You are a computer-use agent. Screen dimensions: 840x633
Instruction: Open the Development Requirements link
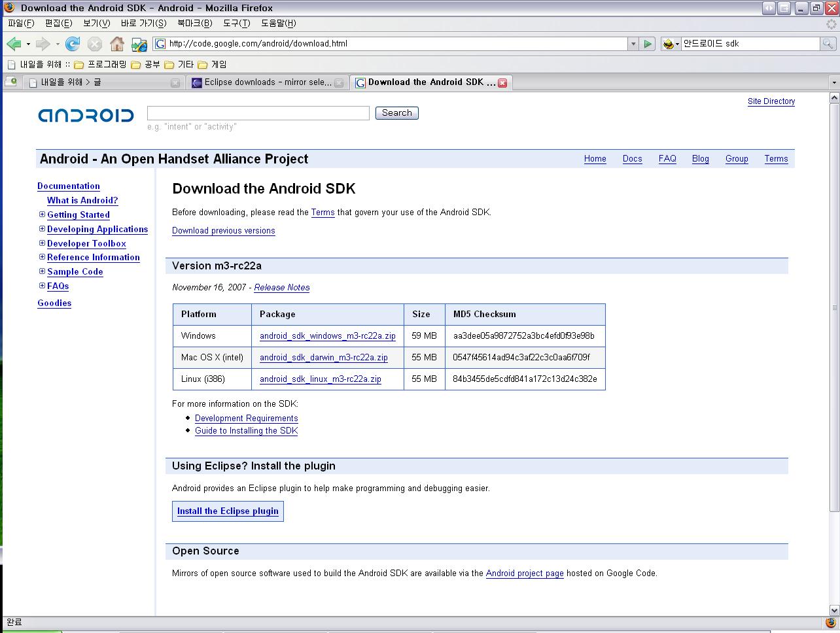pyautogui.click(x=246, y=419)
